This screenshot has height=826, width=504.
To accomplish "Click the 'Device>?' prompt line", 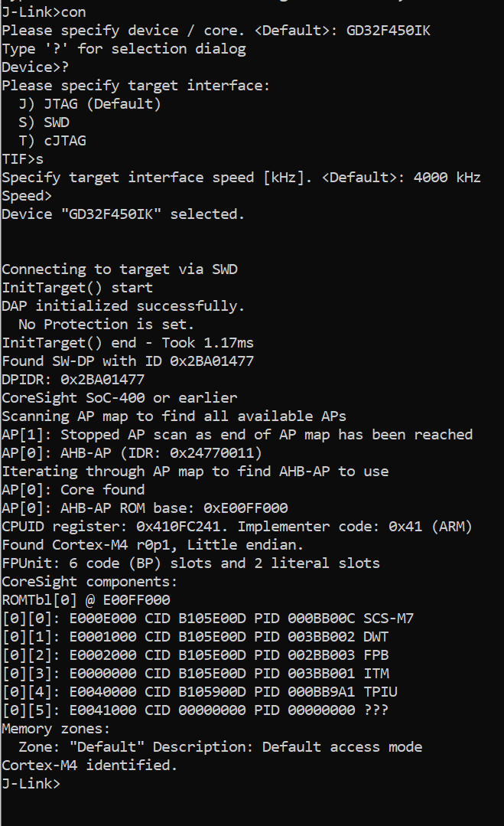I will tap(35, 67).
